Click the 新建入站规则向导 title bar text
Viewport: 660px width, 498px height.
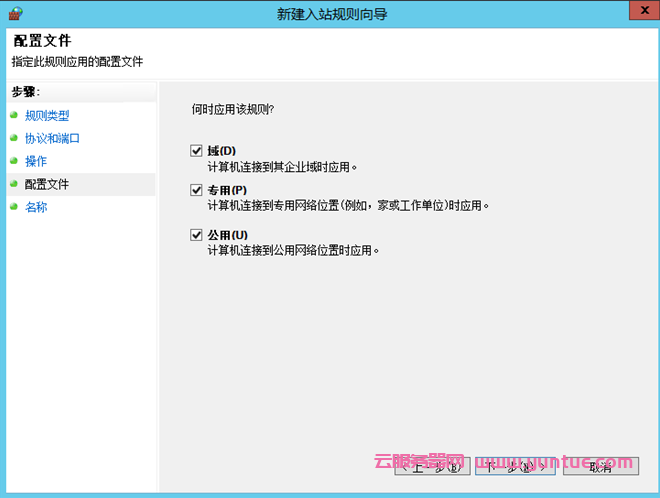click(330, 13)
